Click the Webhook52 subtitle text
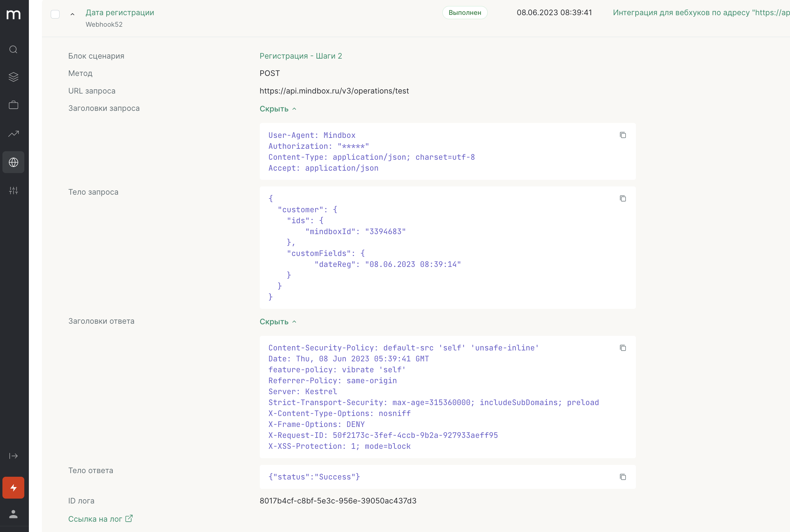The width and height of the screenshot is (790, 532). pos(104,24)
